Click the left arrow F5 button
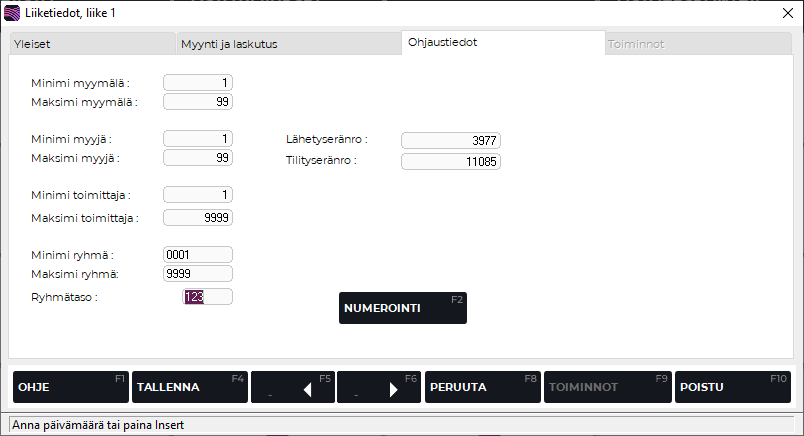The height and width of the screenshot is (436, 804). 293,387
